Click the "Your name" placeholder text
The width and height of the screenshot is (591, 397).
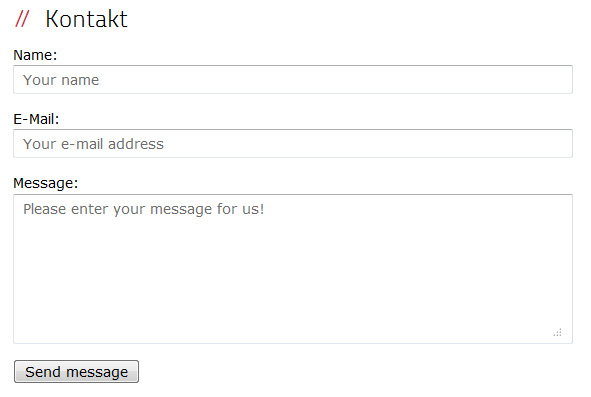click(x=61, y=80)
